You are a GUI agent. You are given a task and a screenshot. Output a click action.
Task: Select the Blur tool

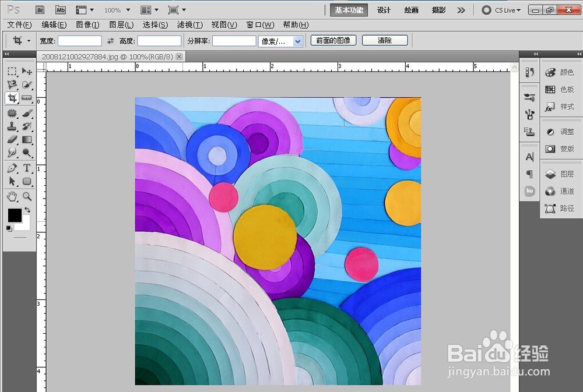pos(12,153)
